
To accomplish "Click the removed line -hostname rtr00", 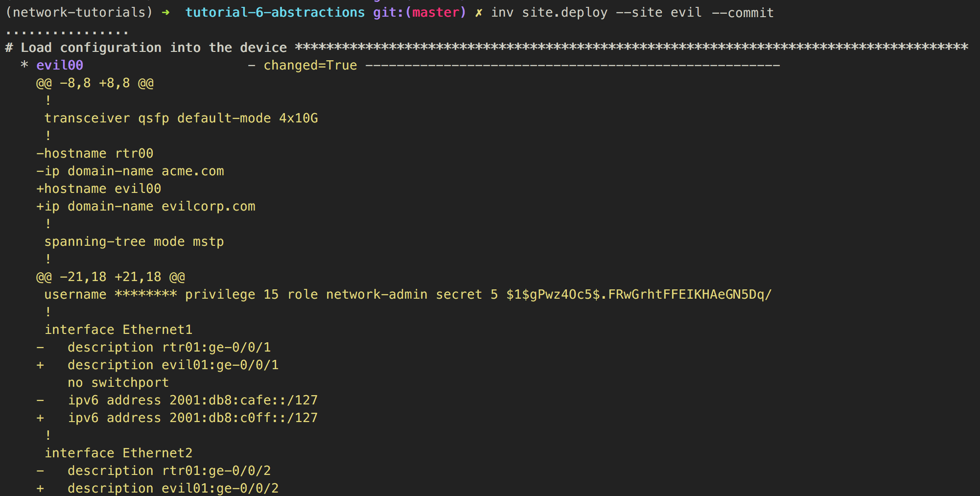I will pyautogui.click(x=95, y=153).
